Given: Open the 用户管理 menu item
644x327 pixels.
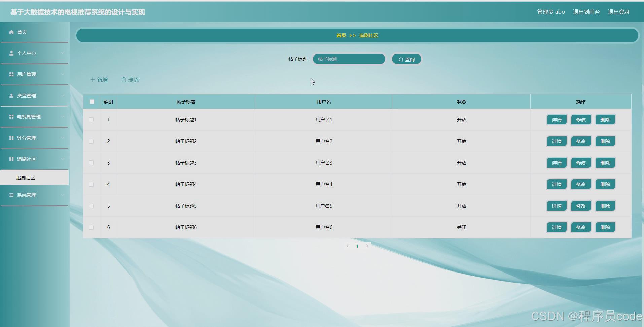Looking at the screenshot, I should pyautogui.click(x=34, y=74).
